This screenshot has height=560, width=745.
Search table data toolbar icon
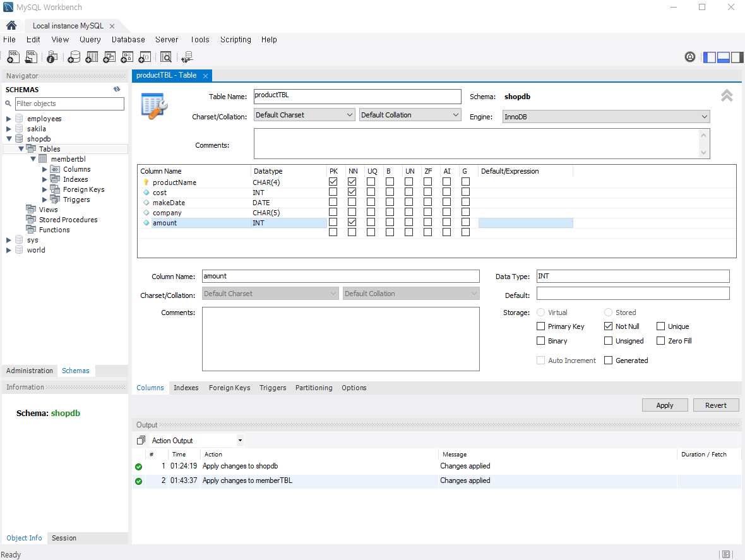pyautogui.click(x=166, y=57)
